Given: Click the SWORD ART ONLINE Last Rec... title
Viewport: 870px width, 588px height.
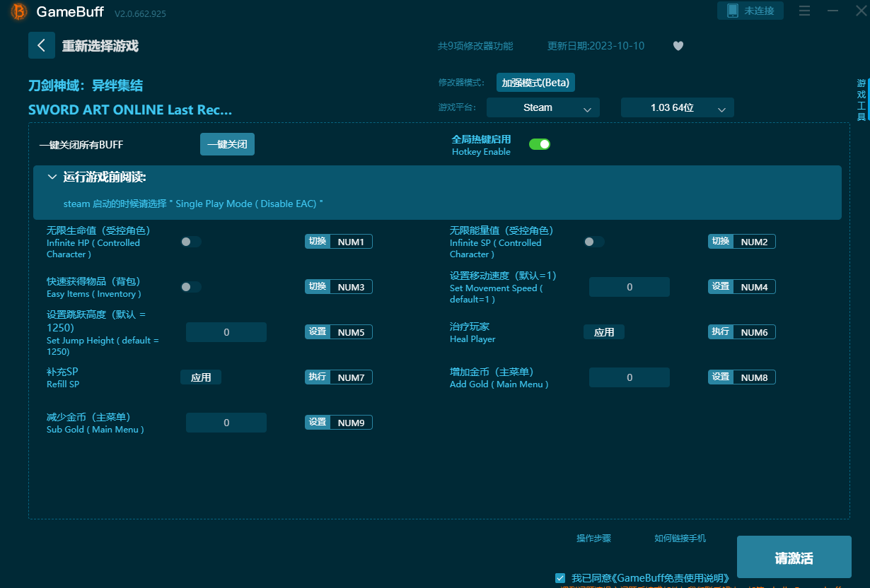Looking at the screenshot, I should pyautogui.click(x=130, y=110).
